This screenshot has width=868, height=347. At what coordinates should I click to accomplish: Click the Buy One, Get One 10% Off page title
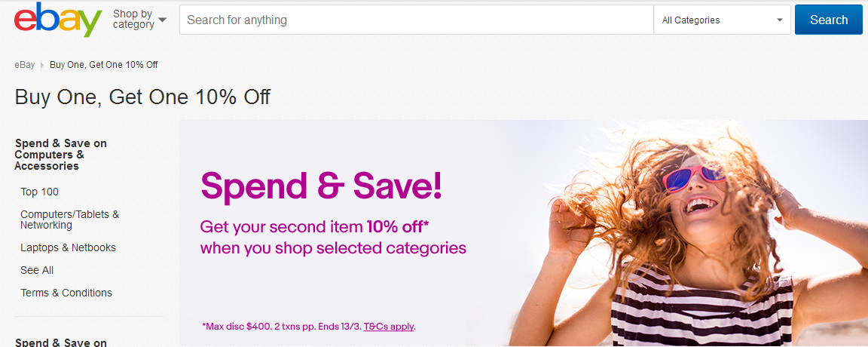pos(142,97)
